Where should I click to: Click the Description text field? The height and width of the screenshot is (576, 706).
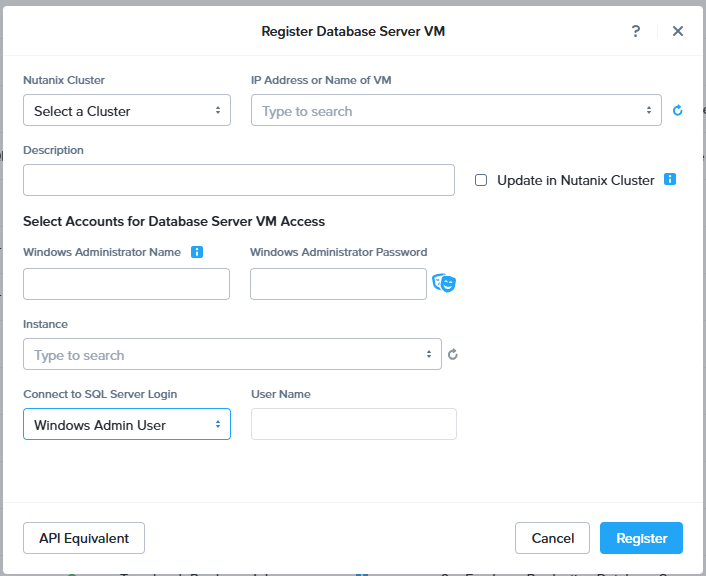(239, 180)
